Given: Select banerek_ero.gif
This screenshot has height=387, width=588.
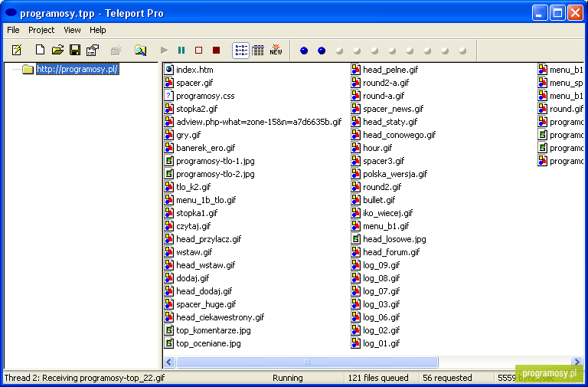Looking at the screenshot, I should (206, 148).
